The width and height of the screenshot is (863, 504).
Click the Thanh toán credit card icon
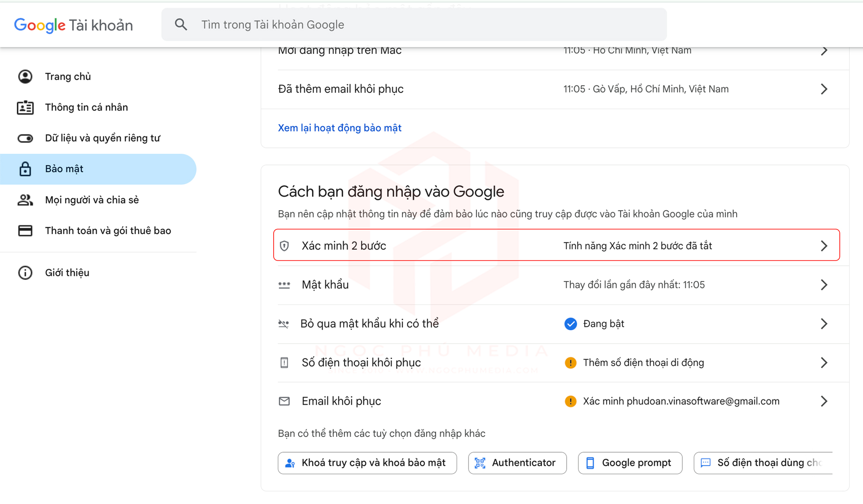25,231
